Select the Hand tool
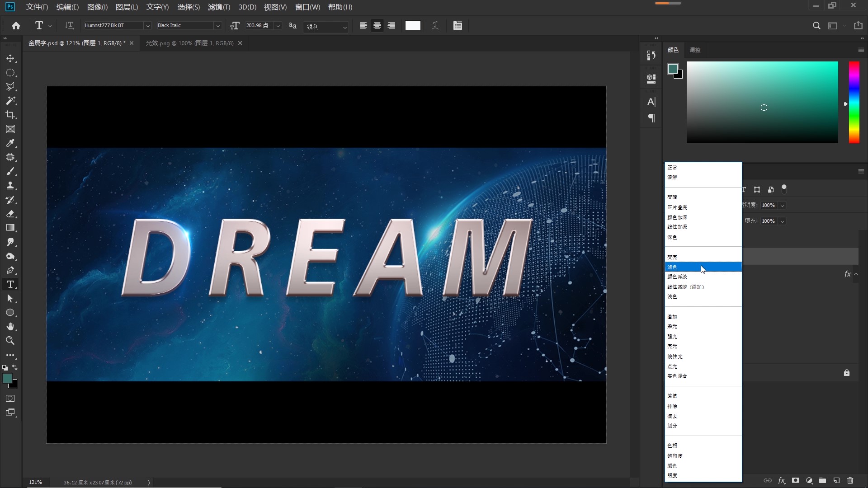 click(x=10, y=327)
